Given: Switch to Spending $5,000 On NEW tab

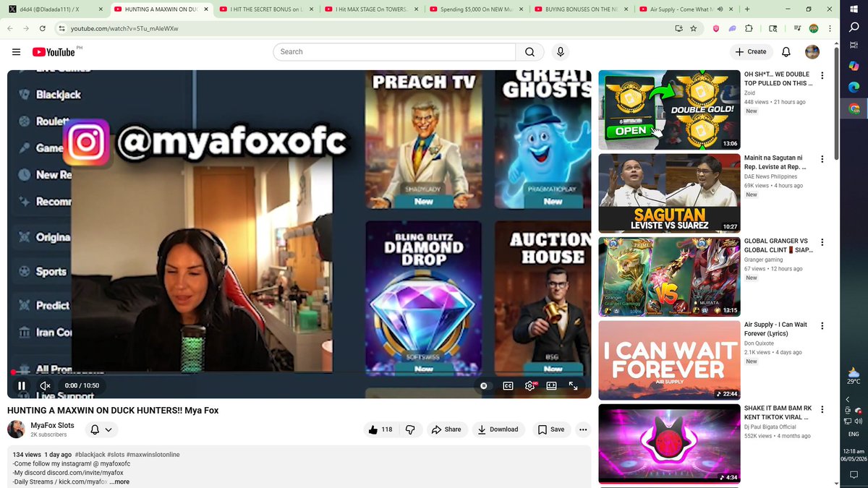Looking at the screenshot, I should coord(475,9).
